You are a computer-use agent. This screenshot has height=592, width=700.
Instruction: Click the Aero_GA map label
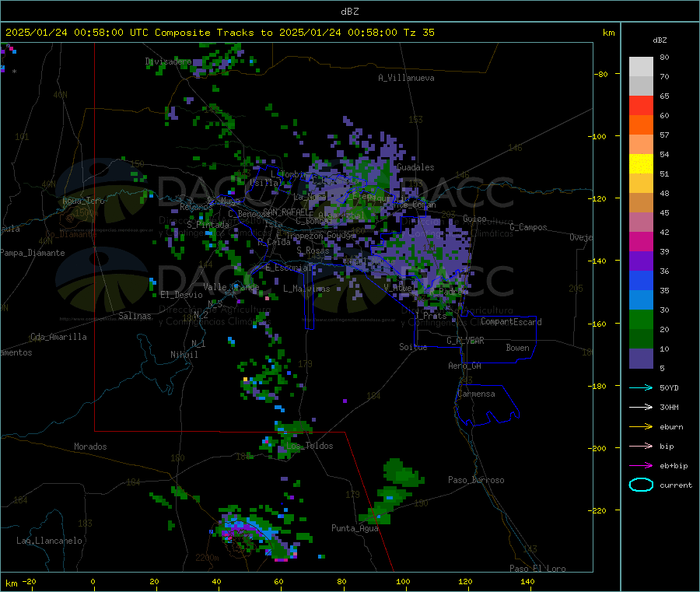click(465, 366)
